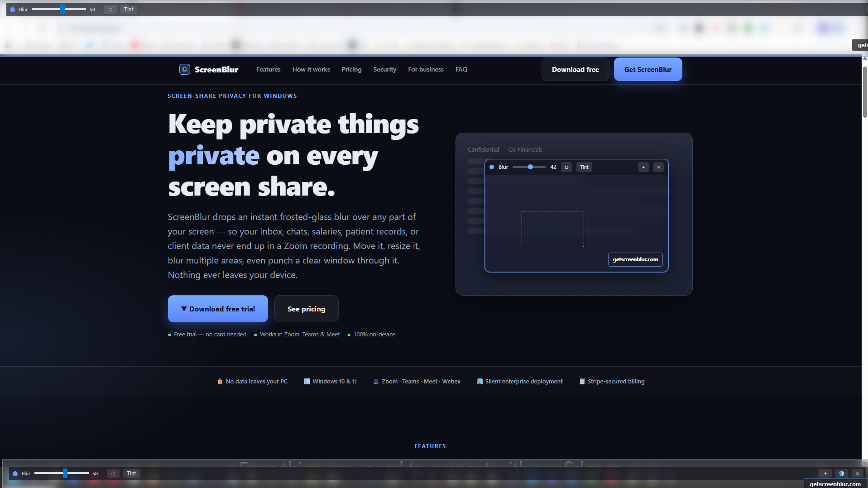Click the '100% on-device' text
The width and height of the screenshot is (868, 488).
(374, 335)
